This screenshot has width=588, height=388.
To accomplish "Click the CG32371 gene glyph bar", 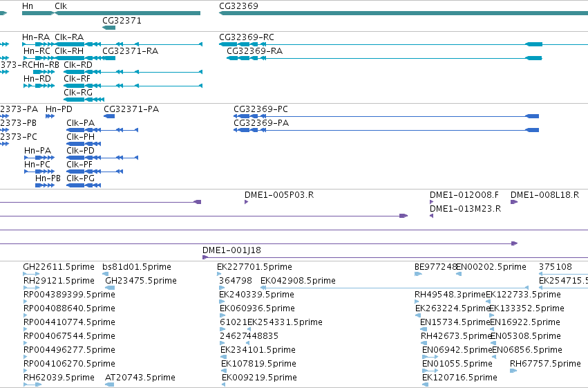I will [x=108, y=28].
